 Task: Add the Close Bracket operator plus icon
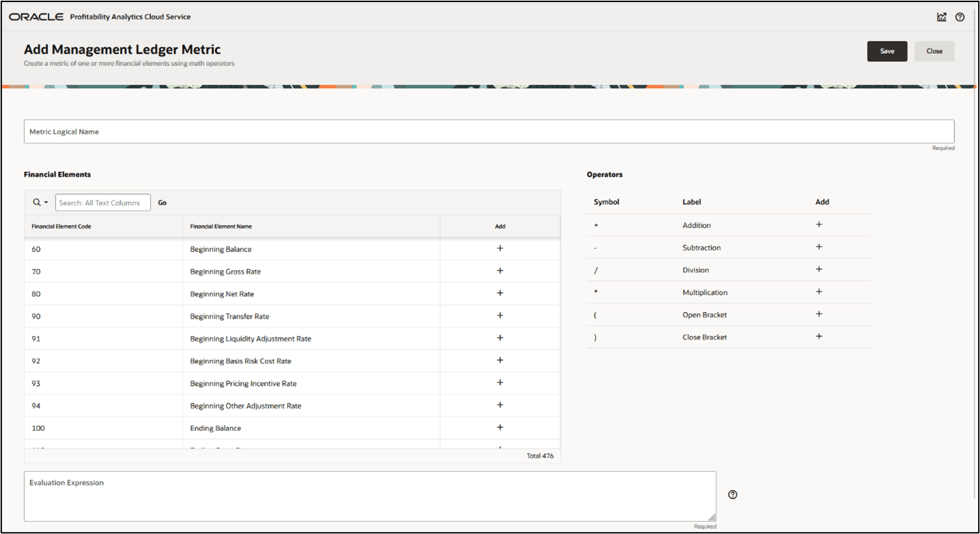click(818, 337)
